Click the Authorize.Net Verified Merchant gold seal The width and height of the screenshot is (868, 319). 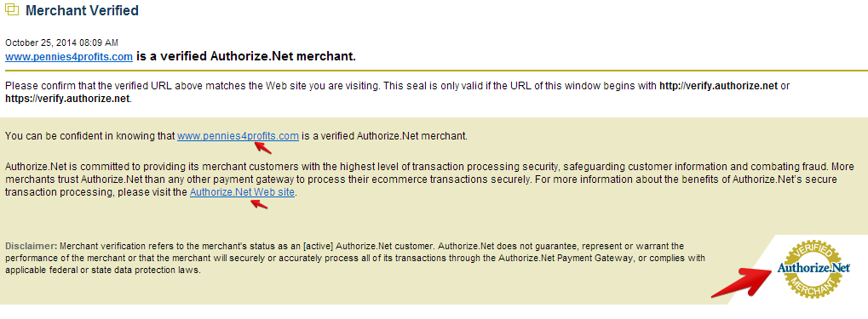click(x=813, y=269)
